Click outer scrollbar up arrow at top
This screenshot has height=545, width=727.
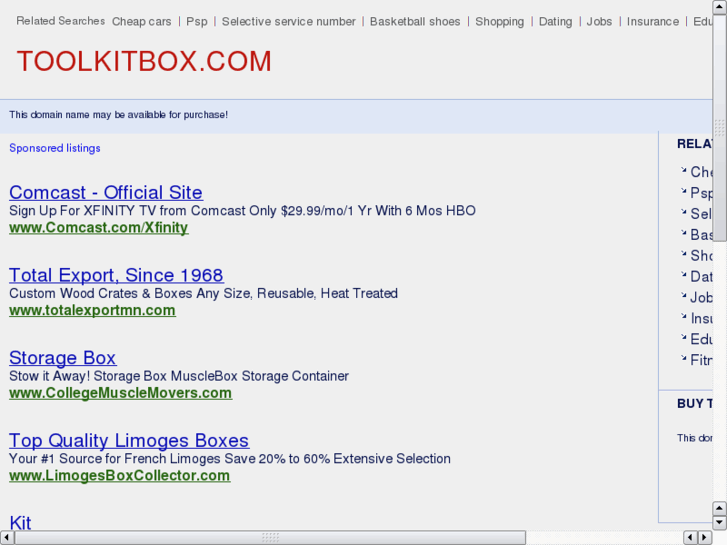pos(720,7)
